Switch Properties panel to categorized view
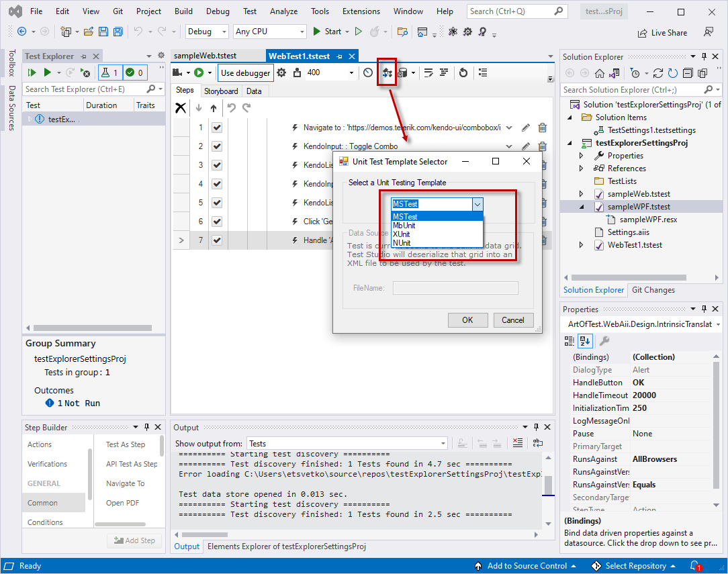 click(570, 341)
